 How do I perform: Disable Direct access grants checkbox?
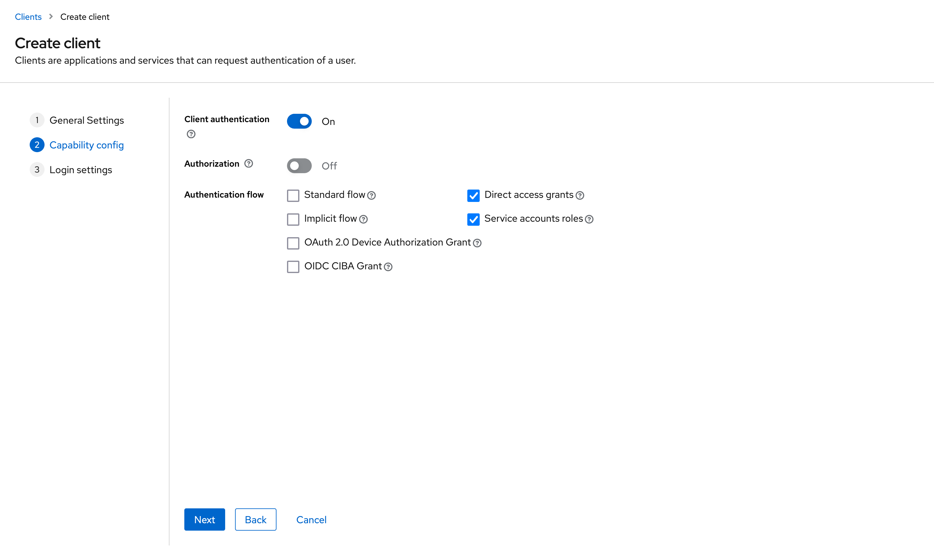coord(473,195)
